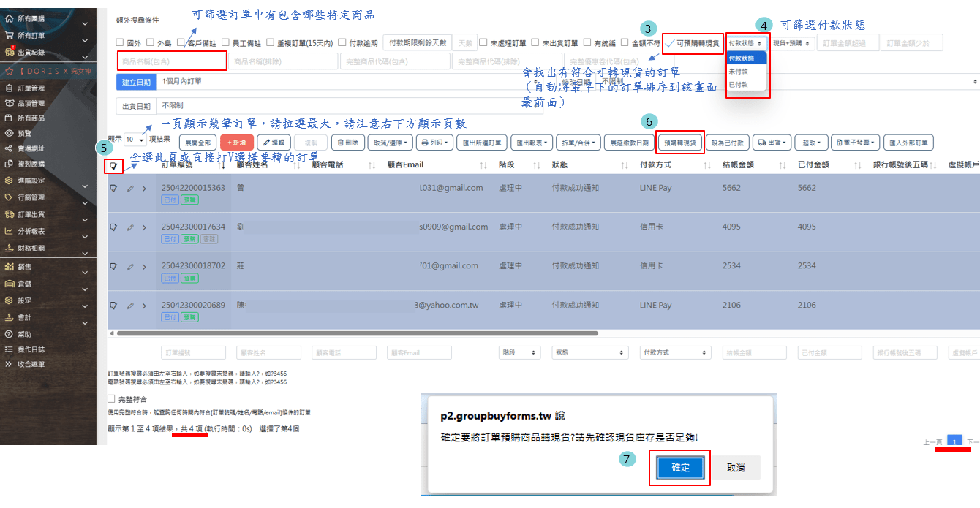Image resolution: width=980 pixels, height=508 pixels.
Task: Confirm the dialog by clicking 確定
Action: pyautogui.click(x=680, y=467)
